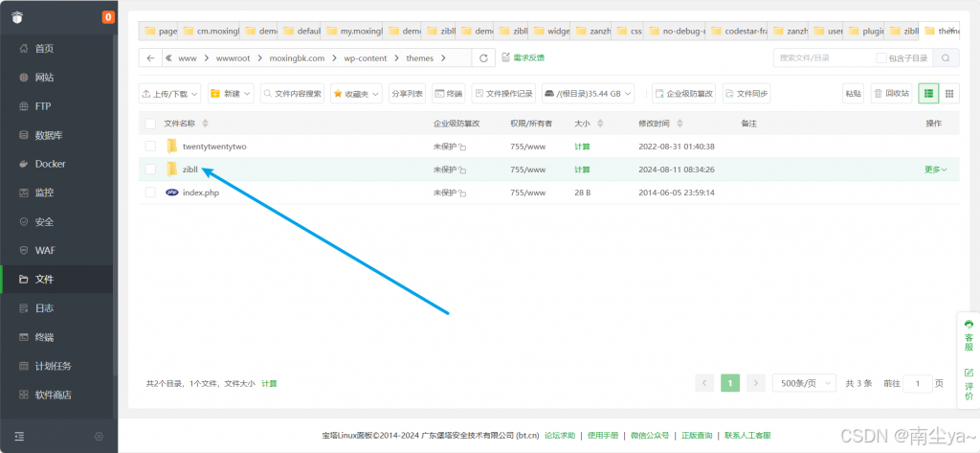Open the 500 items per page dropdown
This screenshot has height=453, width=980.
(804, 383)
